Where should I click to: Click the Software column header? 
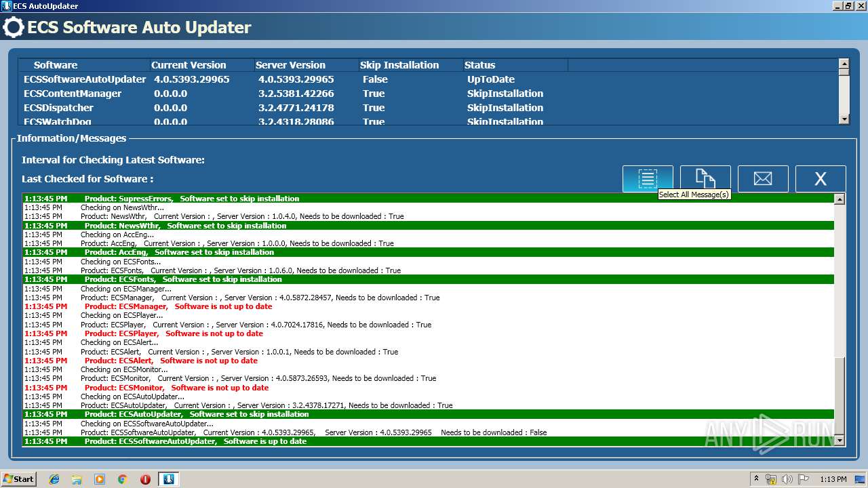click(x=83, y=65)
